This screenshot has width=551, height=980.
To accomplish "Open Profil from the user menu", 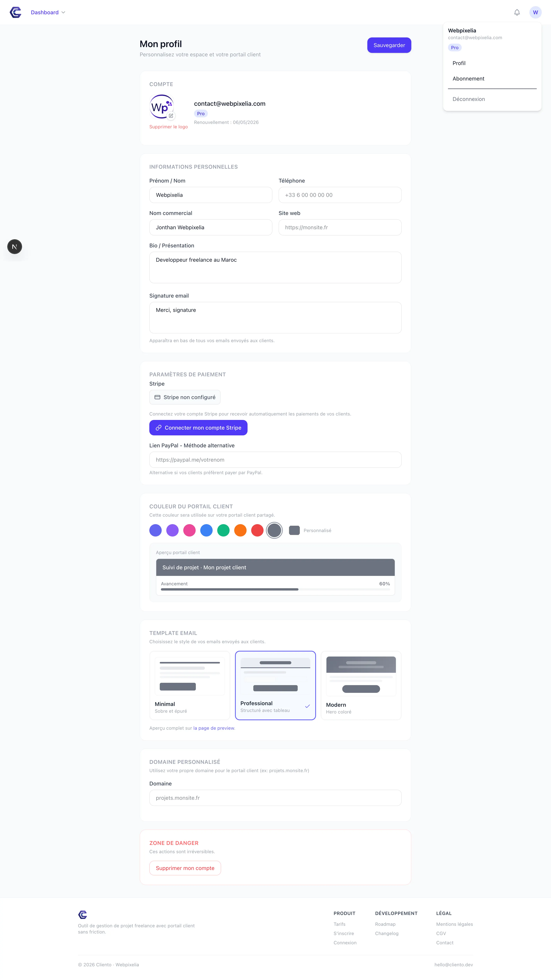I will (459, 63).
